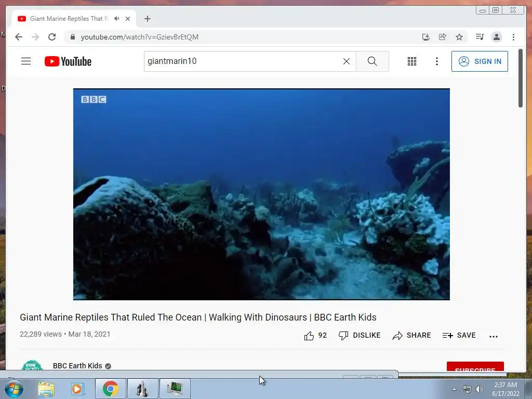
Task: Open the system volume tray icon
Action: [x=480, y=389]
